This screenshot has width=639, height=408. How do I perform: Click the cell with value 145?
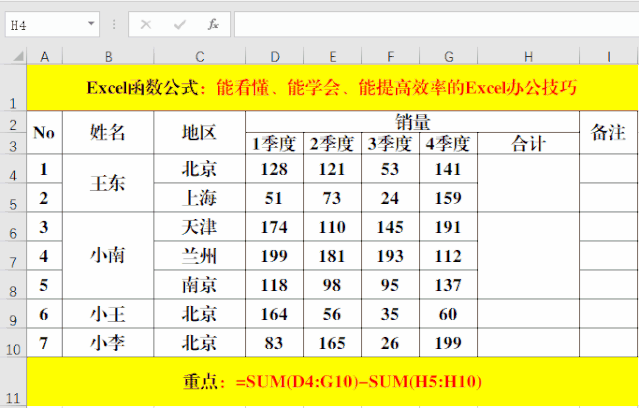[x=390, y=227]
